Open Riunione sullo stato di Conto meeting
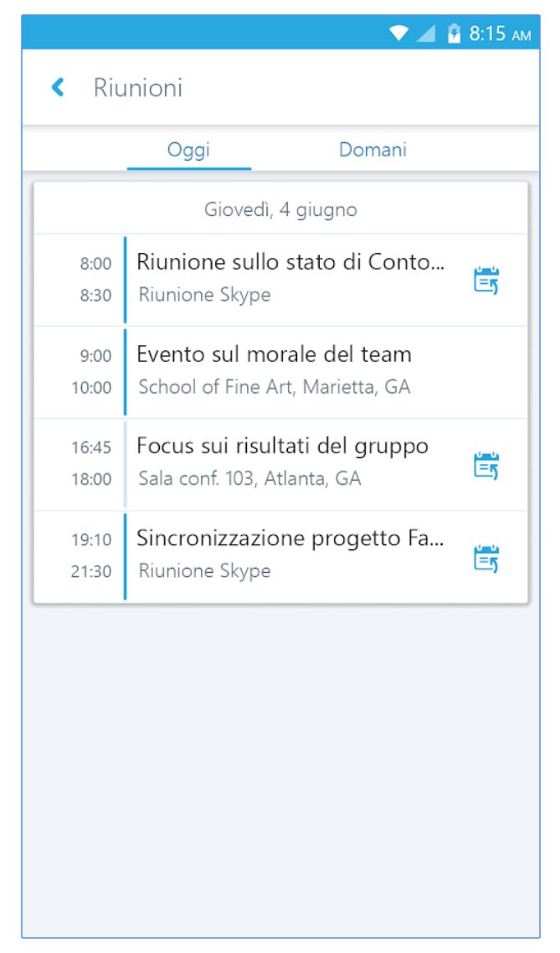Screen dimensions: 560x953 pos(291,262)
